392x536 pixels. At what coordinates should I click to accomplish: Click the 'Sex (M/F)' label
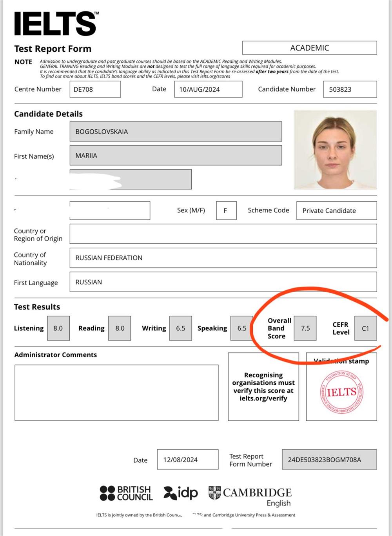[191, 210]
